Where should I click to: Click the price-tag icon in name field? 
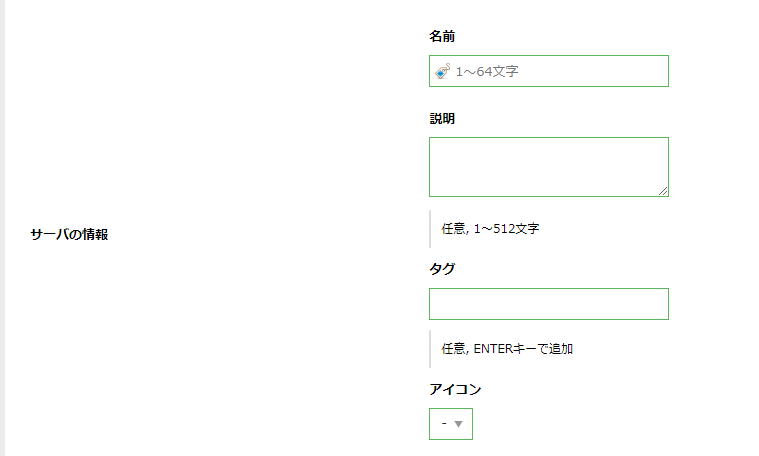tap(442, 71)
